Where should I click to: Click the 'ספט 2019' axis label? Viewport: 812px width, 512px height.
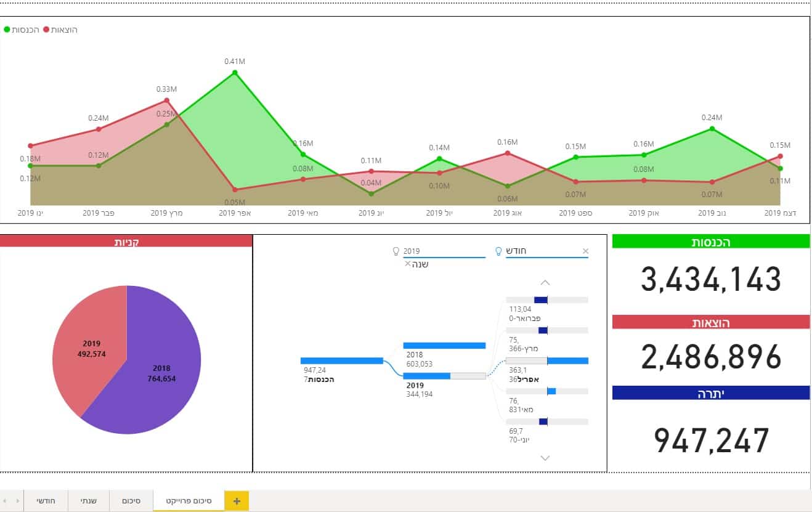coord(576,213)
